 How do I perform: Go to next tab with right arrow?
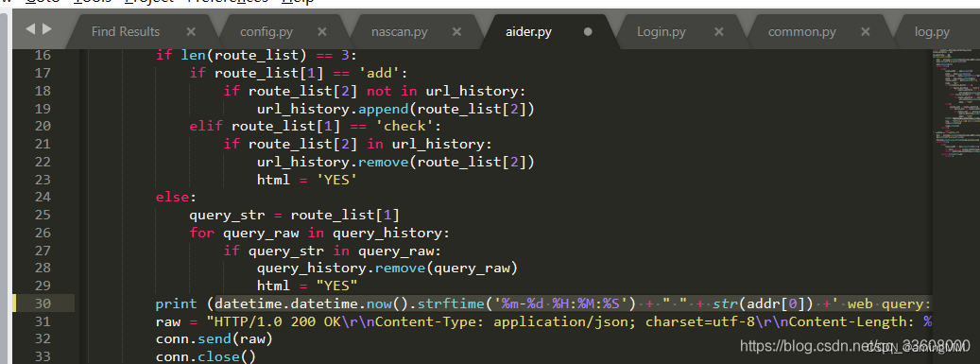coord(47,28)
